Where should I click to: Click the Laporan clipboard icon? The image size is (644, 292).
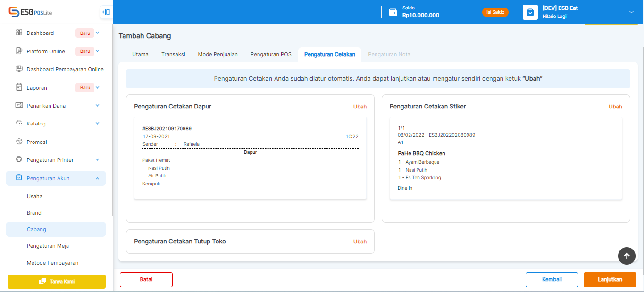pyautogui.click(x=19, y=87)
